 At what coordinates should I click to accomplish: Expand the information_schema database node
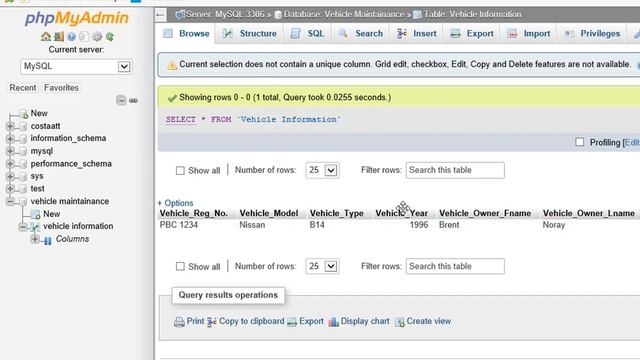(10, 139)
